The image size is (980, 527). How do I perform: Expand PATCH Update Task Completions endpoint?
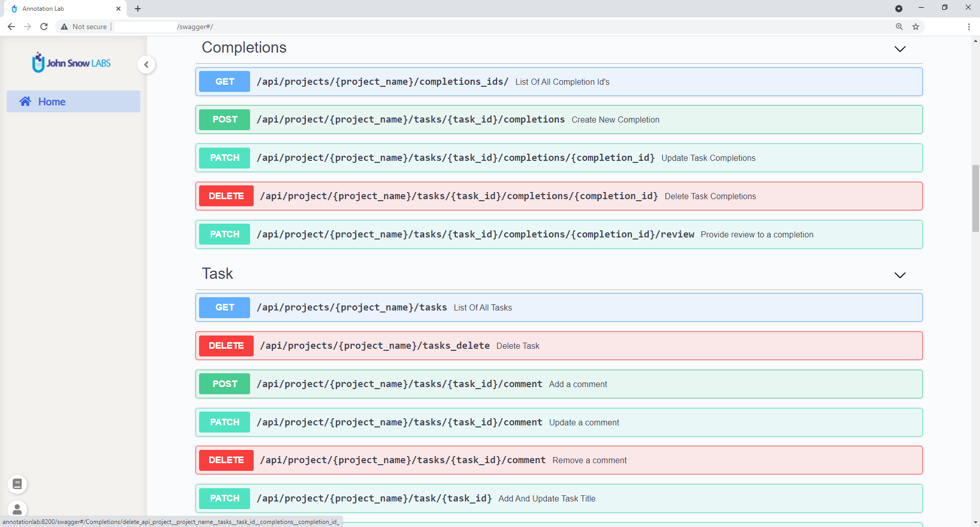[x=559, y=158]
